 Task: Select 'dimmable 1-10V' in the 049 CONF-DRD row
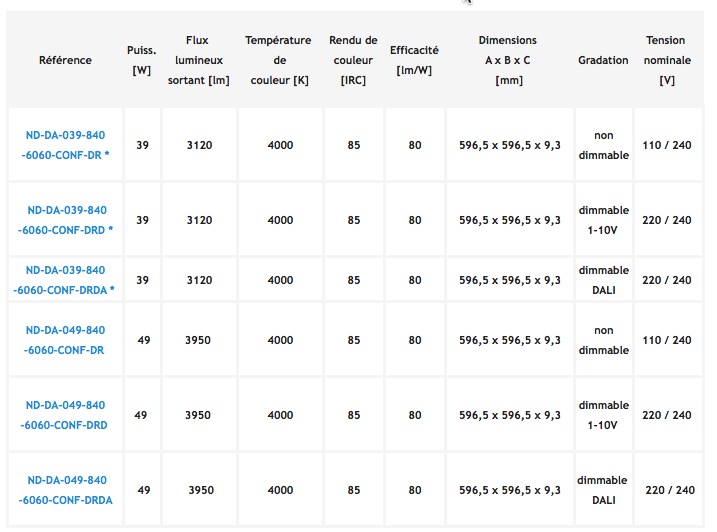tap(604, 415)
